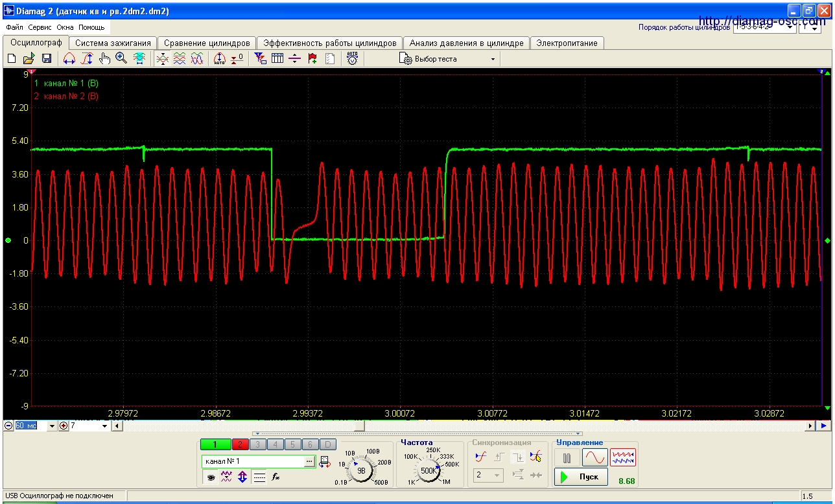This screenshot has width=835, height=504.
Task: Toggle channel 2 red button
Action: [241, 444]
